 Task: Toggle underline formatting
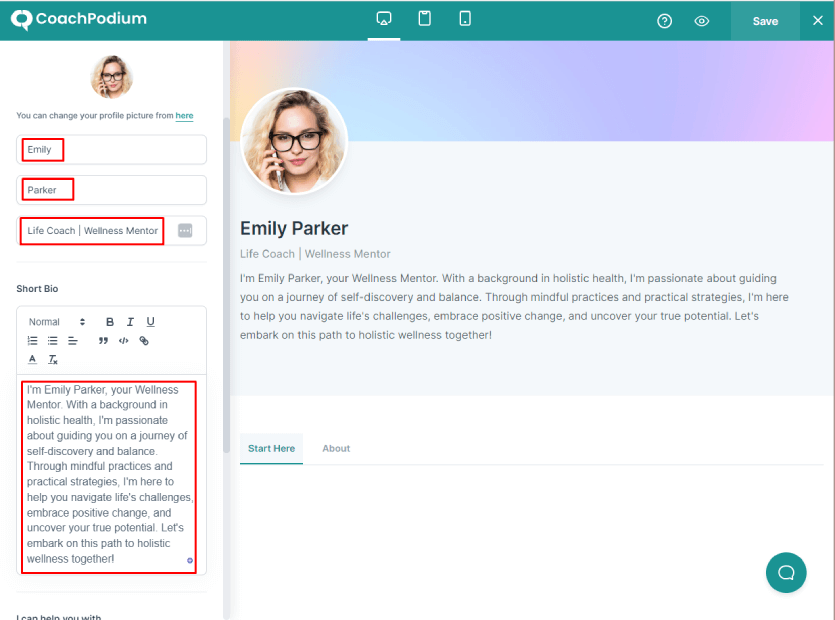coord(151,322)
